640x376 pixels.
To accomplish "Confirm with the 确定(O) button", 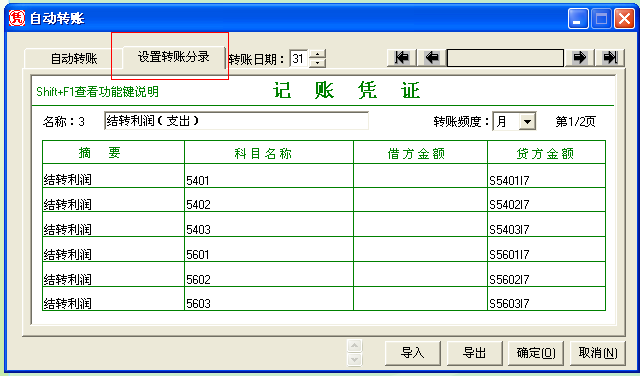I will tap(536, 353).
